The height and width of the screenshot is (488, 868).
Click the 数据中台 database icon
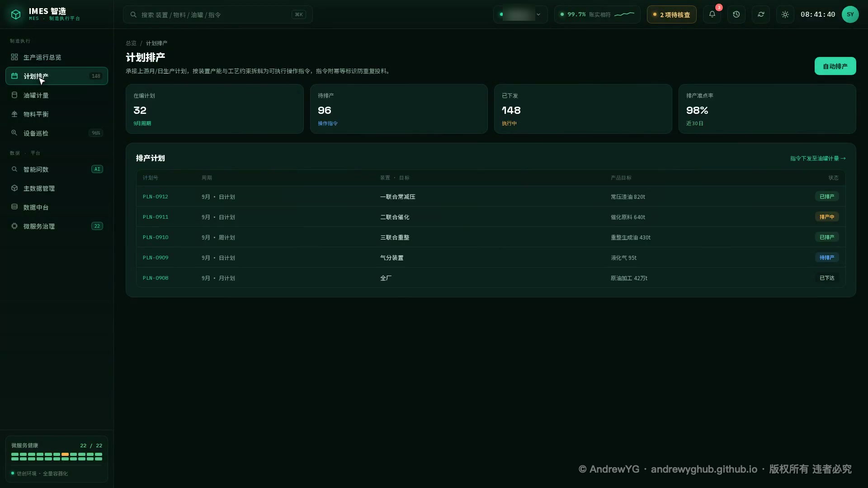tap(14, 207)
